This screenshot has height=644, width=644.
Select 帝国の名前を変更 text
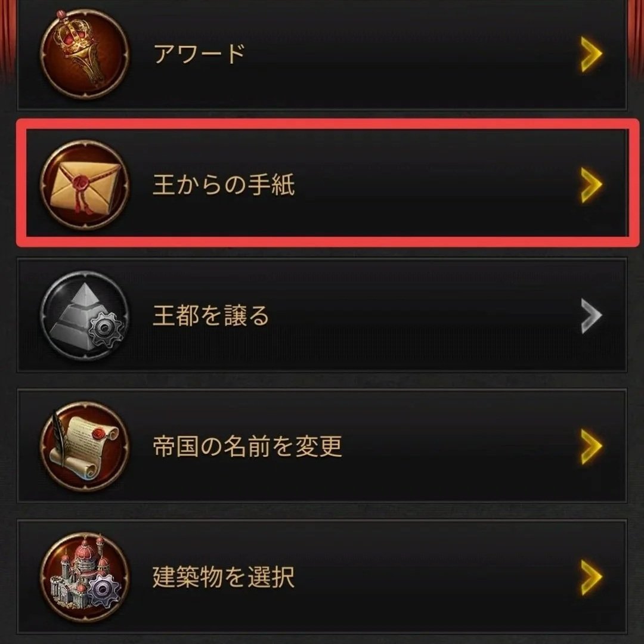(x=247, y=447)
